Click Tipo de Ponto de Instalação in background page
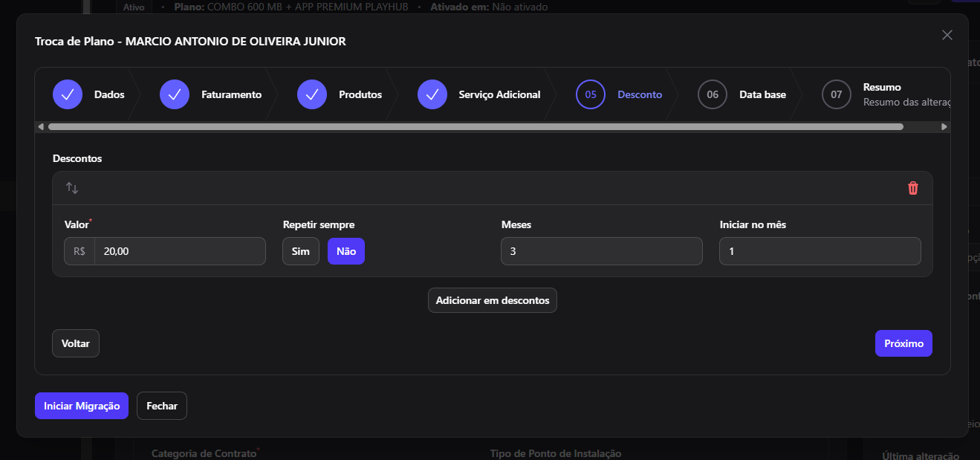 pos(556,453)
